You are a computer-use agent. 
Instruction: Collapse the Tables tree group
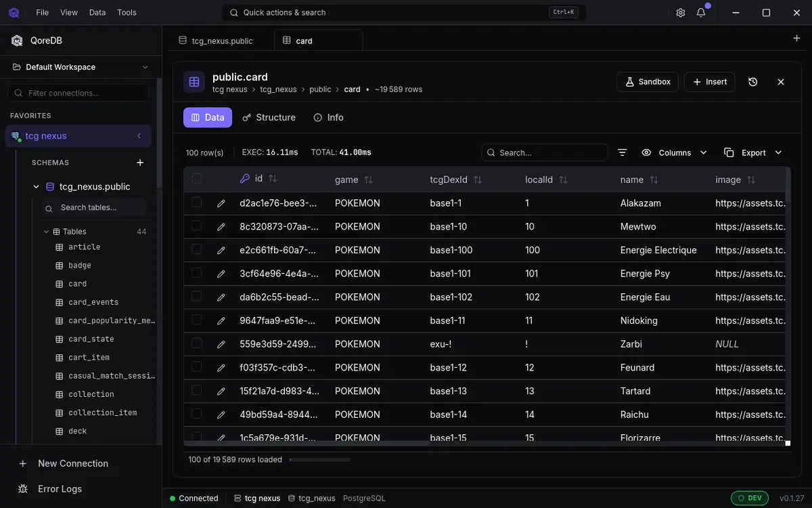pyautogui.click(x=47, y=232)
